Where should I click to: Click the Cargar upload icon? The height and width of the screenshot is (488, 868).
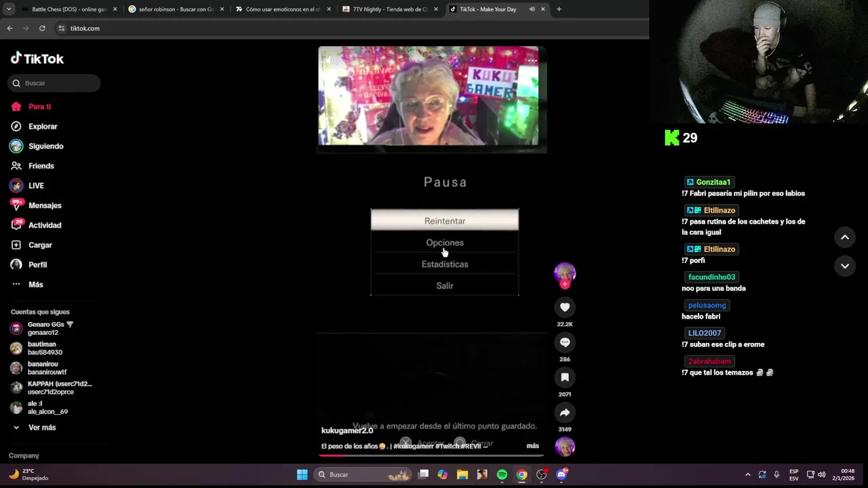[x=16, y=245]
